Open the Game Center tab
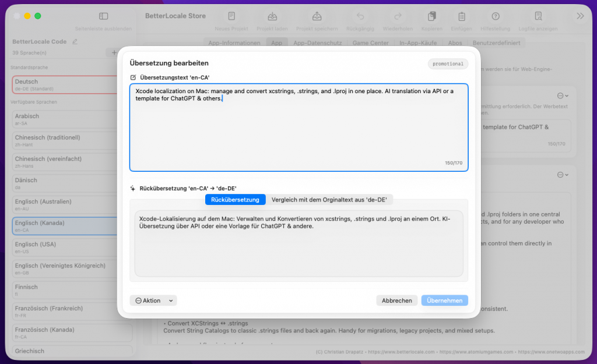The image size is (597, 364). [x=370, y=43]
